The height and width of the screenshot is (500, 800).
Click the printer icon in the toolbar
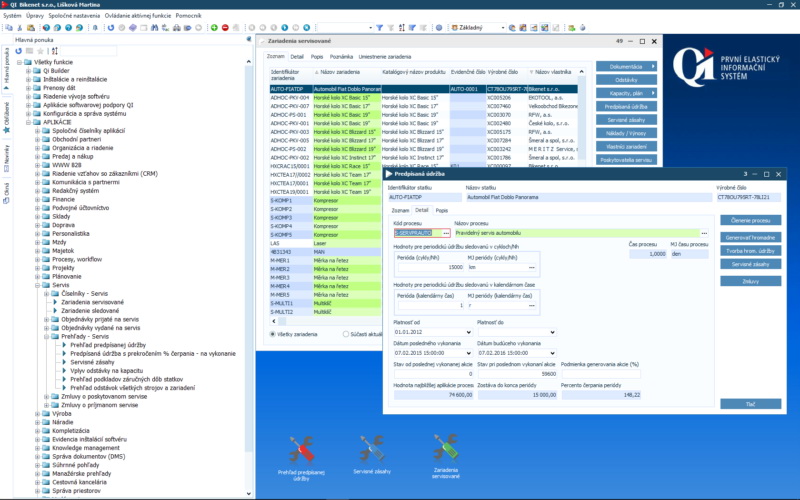[x=177, y=28]
